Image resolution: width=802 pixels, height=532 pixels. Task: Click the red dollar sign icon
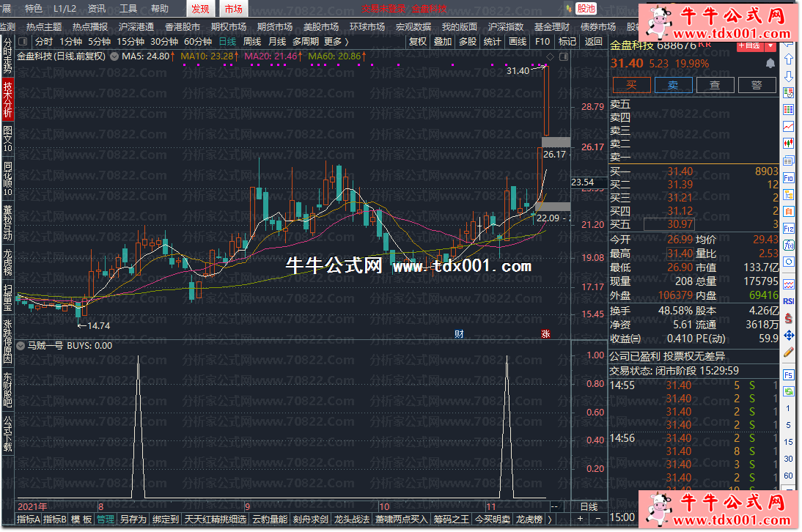[789, 318]
